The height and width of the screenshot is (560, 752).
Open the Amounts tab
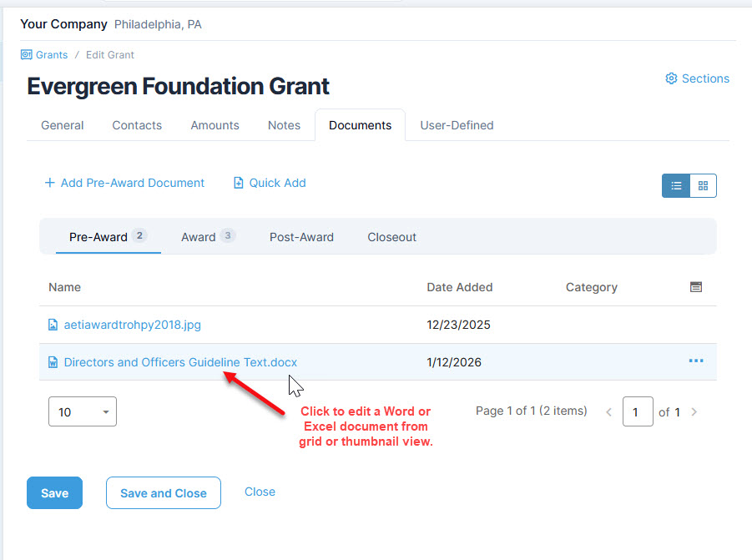pyautogui.click(x=214, y=125)
